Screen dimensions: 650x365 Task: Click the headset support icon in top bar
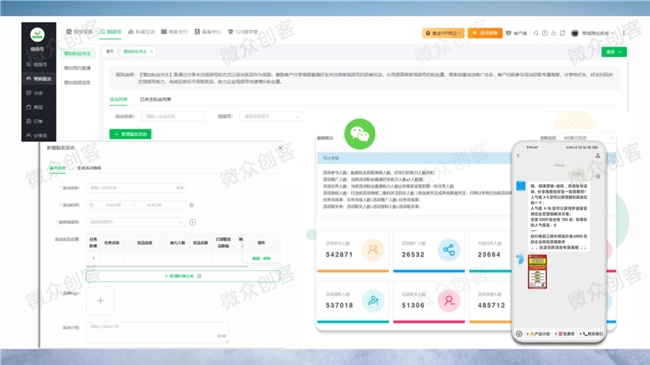[536, 33]
